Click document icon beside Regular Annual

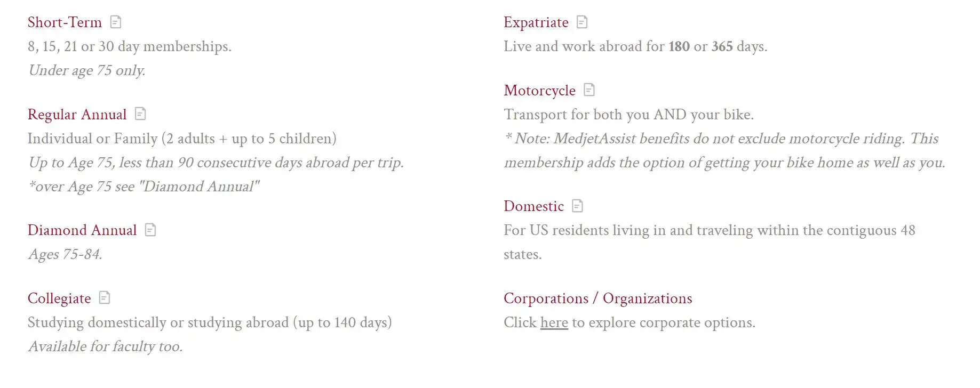point(140,114)
